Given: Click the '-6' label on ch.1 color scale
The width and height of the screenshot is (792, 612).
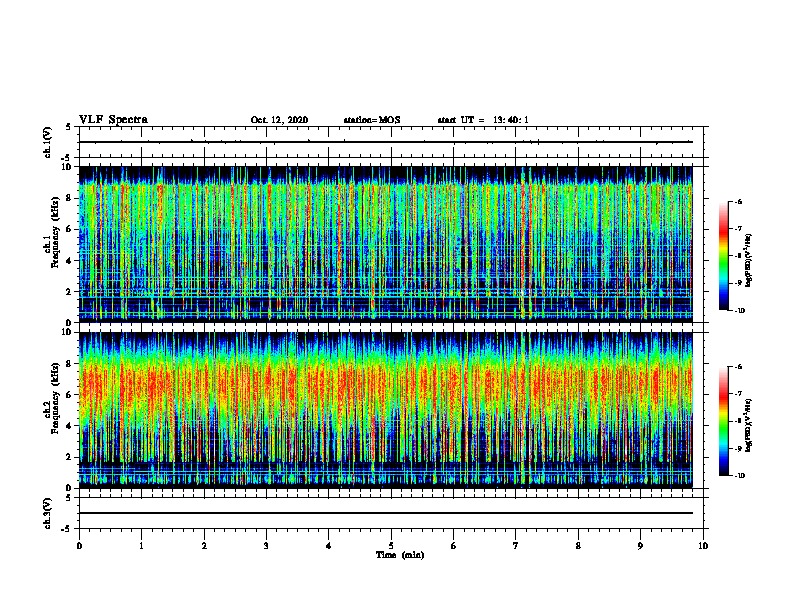Looking at the screenshot, I should coord(738,201).
